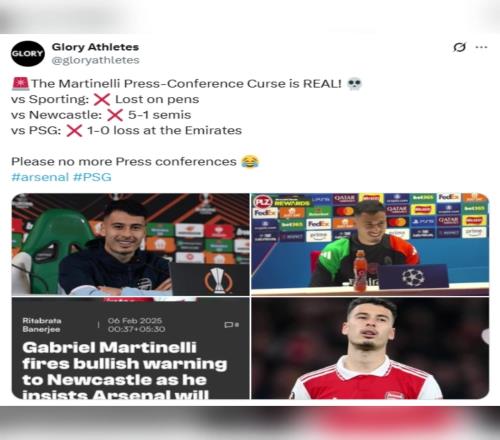Click the red X beside Newcastle
Screen dimensions: 500x440
[x=115, y=115]
